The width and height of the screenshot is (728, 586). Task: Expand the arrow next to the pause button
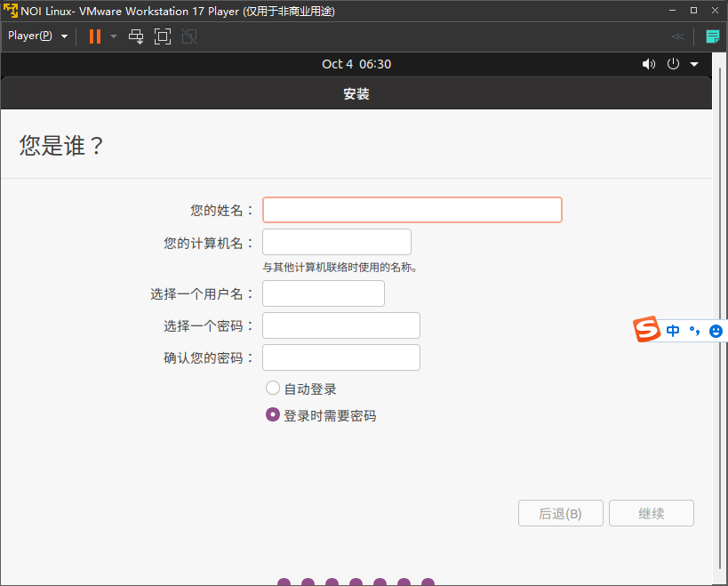point(114,36)
